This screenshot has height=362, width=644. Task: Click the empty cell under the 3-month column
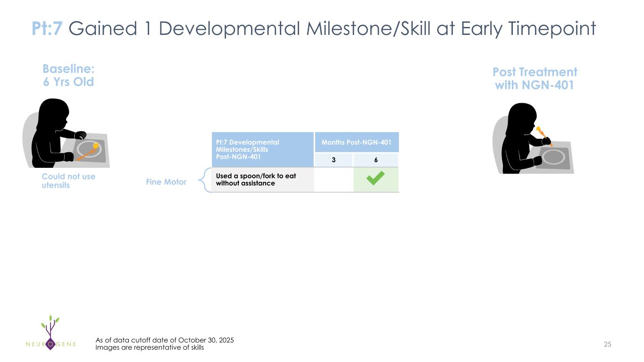(x=334, y=180)
